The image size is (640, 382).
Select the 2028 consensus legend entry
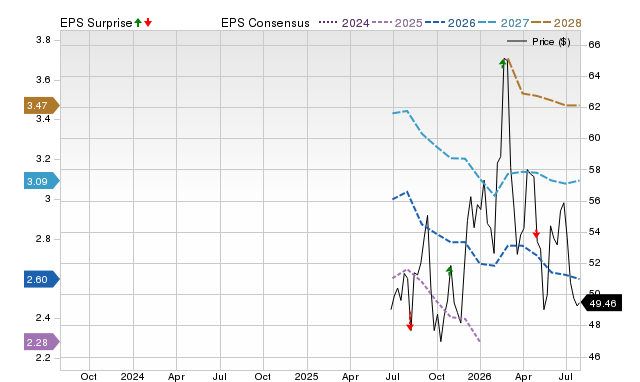(556, 23)
